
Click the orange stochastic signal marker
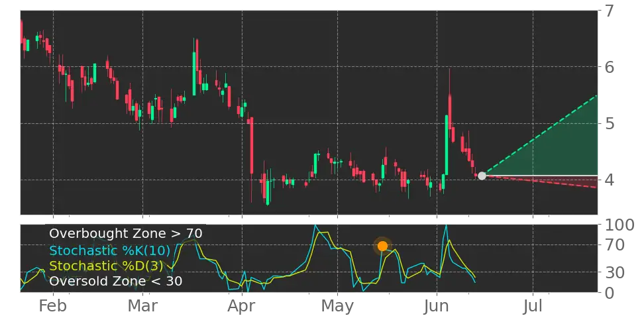[382, 246]
